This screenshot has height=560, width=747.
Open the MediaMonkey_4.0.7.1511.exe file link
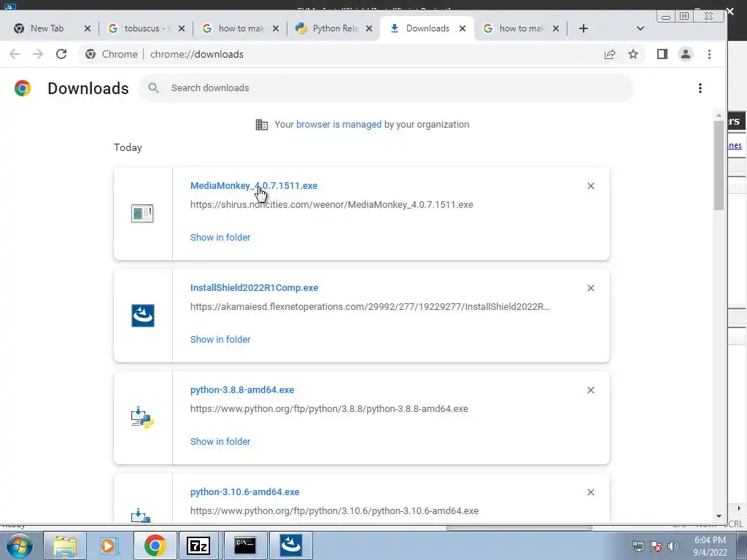254,186
